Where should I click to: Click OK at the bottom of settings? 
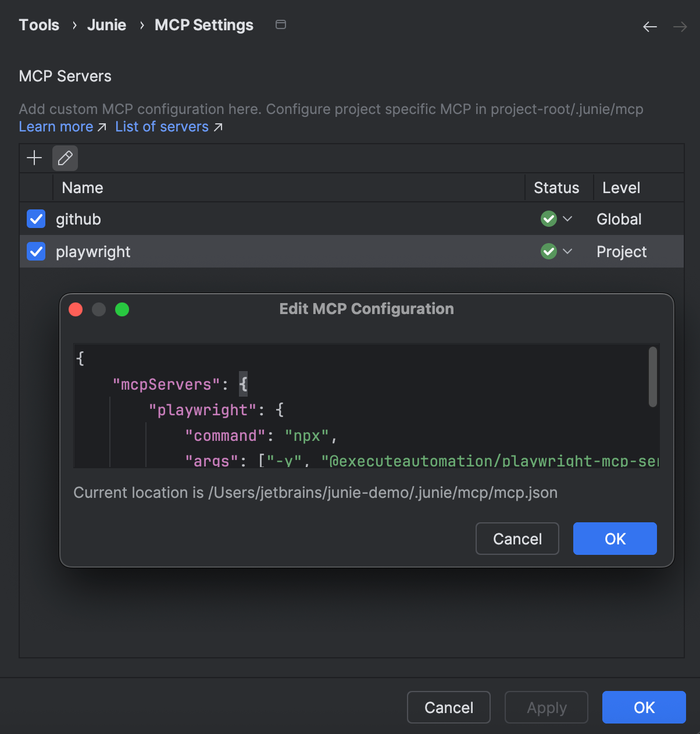coord(644,707)
